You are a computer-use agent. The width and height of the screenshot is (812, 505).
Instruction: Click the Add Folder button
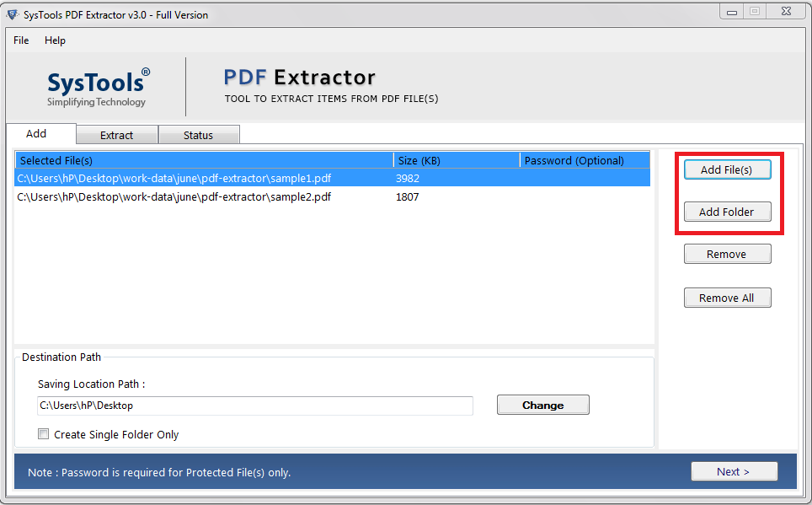point(726,212)
